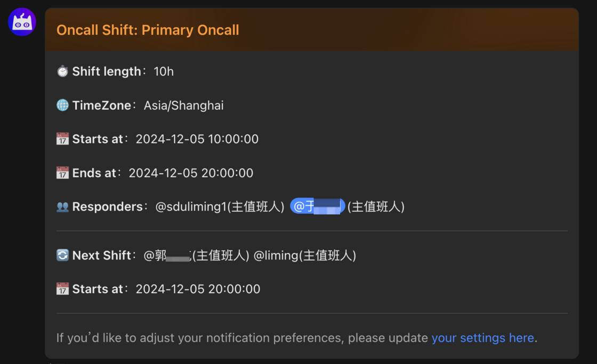Open your settings here link
The image size is (597, 364).
pos(482,337)
